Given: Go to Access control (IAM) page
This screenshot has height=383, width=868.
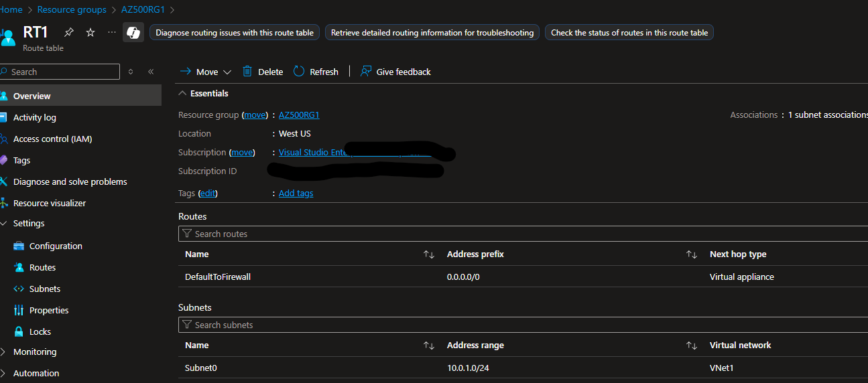Looking at the screenshot, I should click(x=52, y=139).
